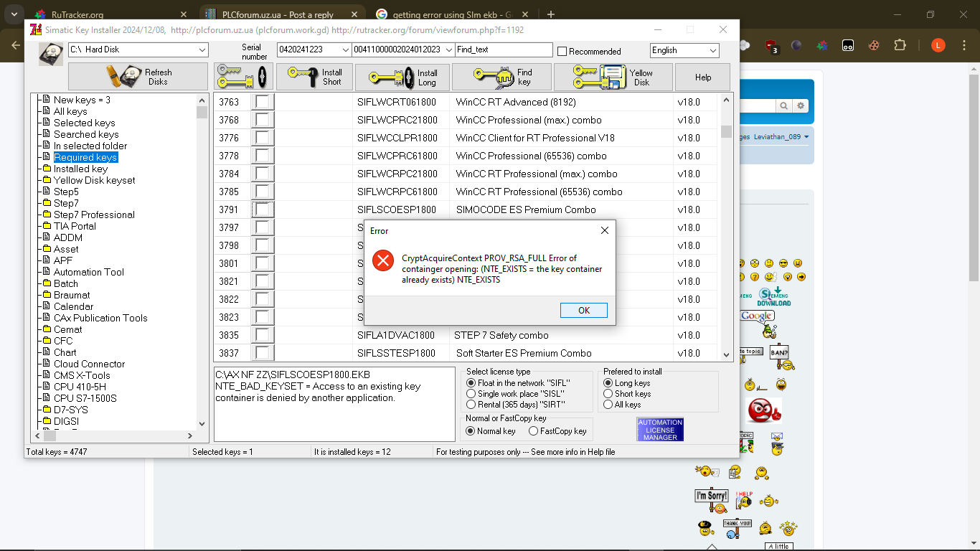Viewport: 980px width, 551px height.
Task: Open the orange L profile avatar
Action: [x=938, y=45]
